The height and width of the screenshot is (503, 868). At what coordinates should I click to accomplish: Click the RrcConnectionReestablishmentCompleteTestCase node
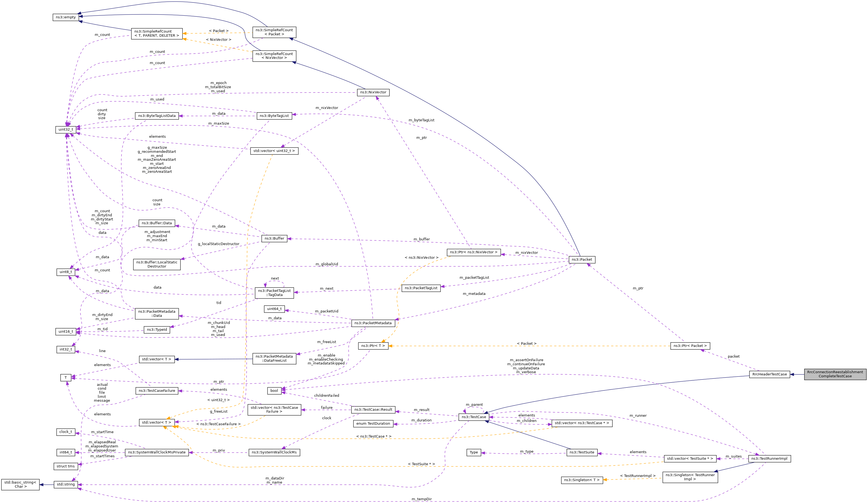coord(835,374)
